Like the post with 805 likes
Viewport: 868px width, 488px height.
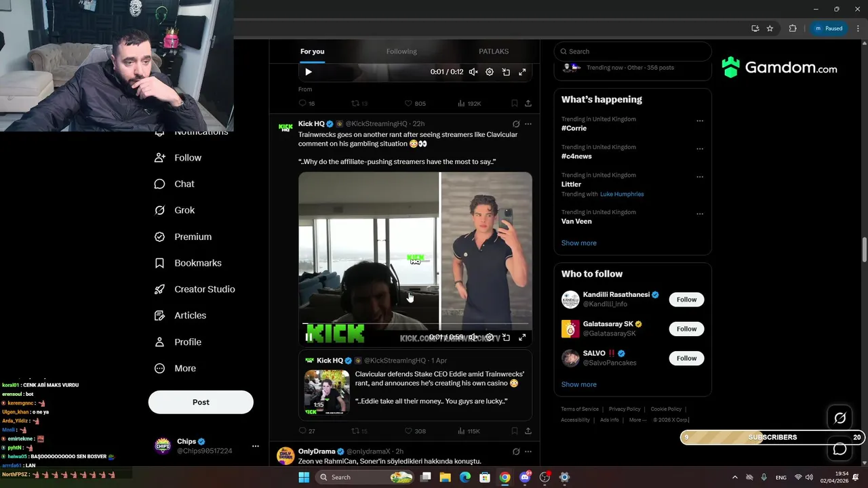[x=415, y=104]
